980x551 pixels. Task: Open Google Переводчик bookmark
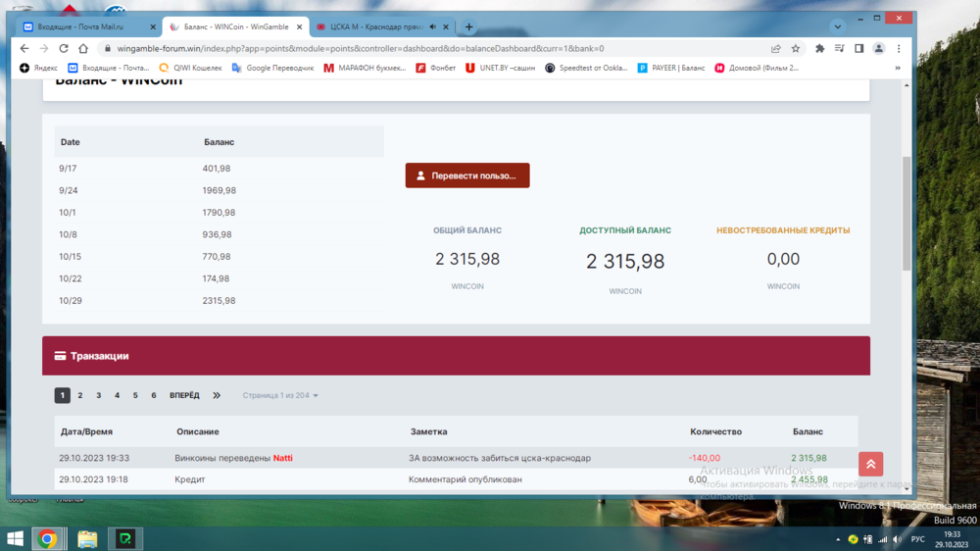point(272,68)
